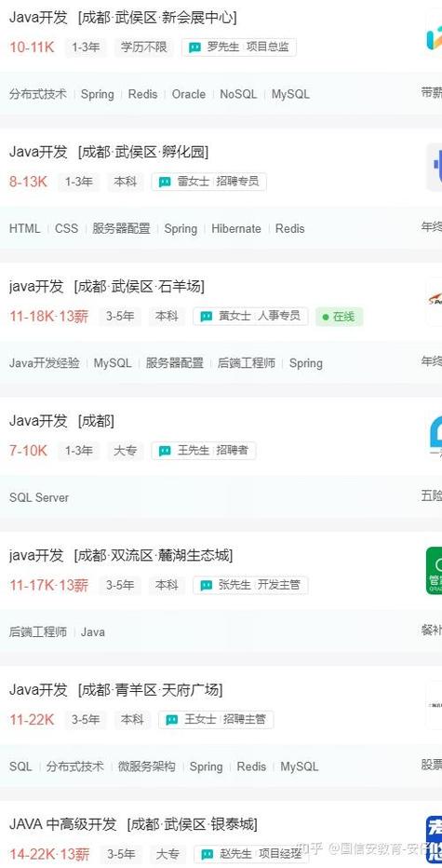The height and width of the screenshot is (868, 442).
Task: Click 大专 tag in 14-22K row
Action: coord(167,855)
